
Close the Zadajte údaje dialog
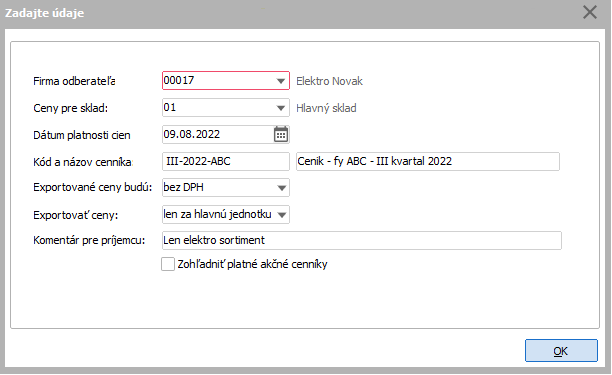click(590, 12)
